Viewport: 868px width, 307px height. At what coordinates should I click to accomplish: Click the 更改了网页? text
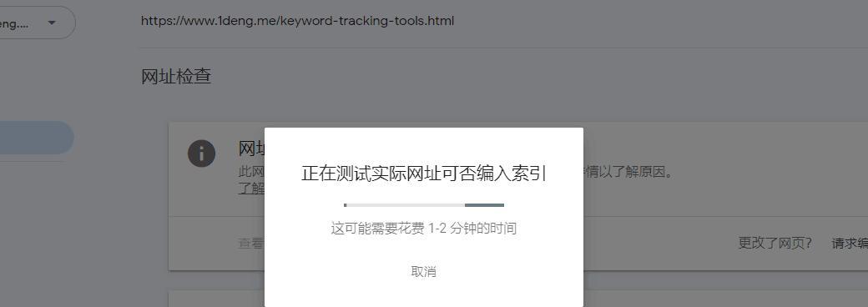click(775, 243)
